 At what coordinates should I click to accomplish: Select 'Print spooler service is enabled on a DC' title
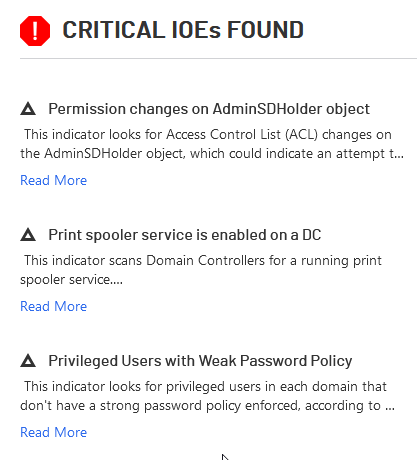185,235
